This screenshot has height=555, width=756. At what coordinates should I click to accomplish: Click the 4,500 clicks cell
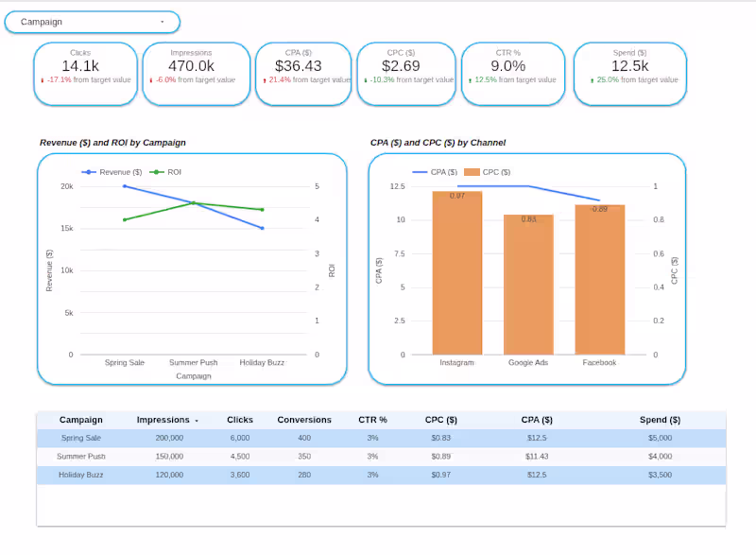(240, 456)
